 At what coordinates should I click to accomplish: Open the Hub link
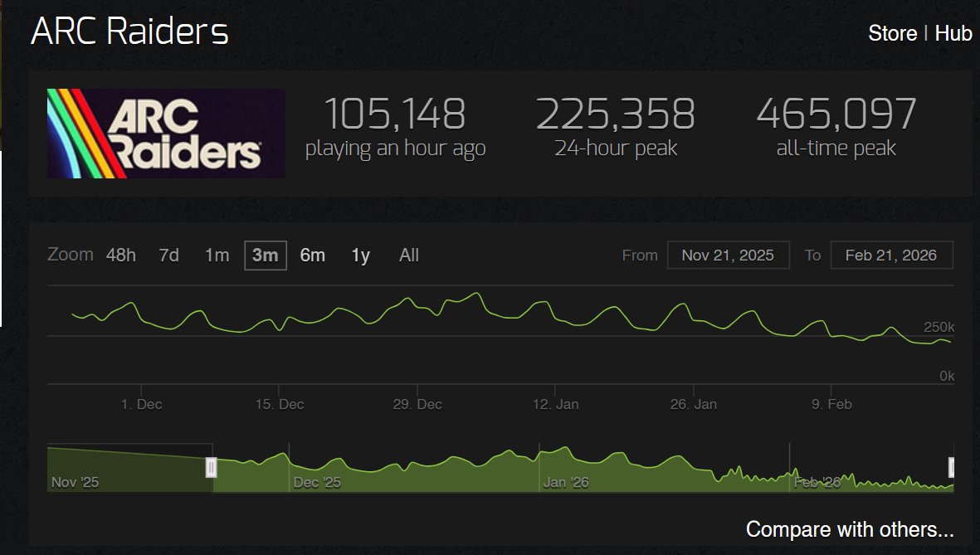[x=953, y=33]
